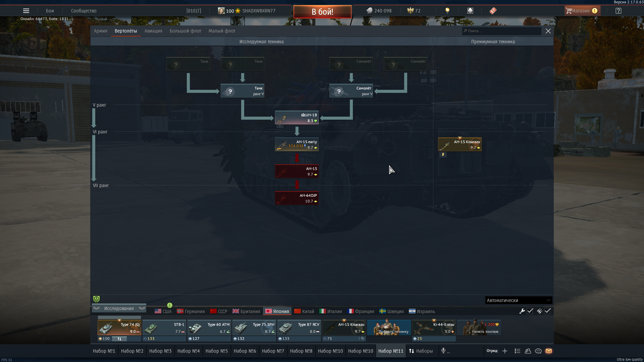Select Type 75 SPH crew slot
644x362 pixels.
click(x=254, y=327)
